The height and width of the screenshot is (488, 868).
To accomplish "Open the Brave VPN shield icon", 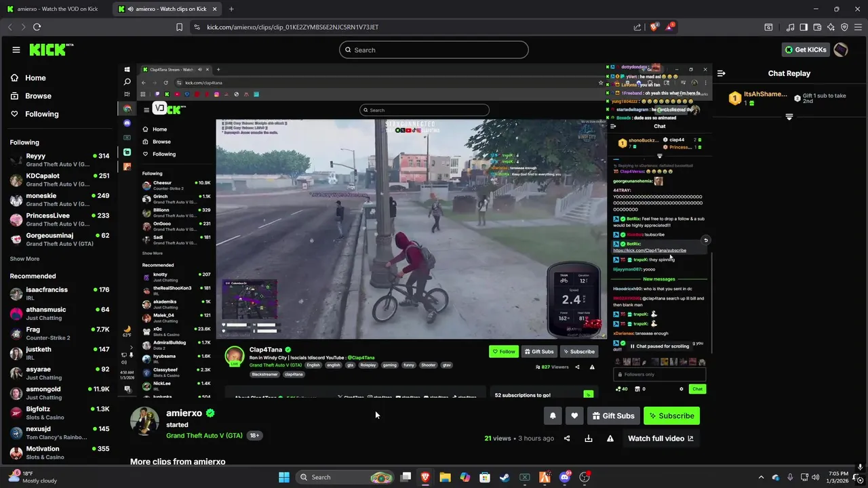I will [x=844, y=27].
